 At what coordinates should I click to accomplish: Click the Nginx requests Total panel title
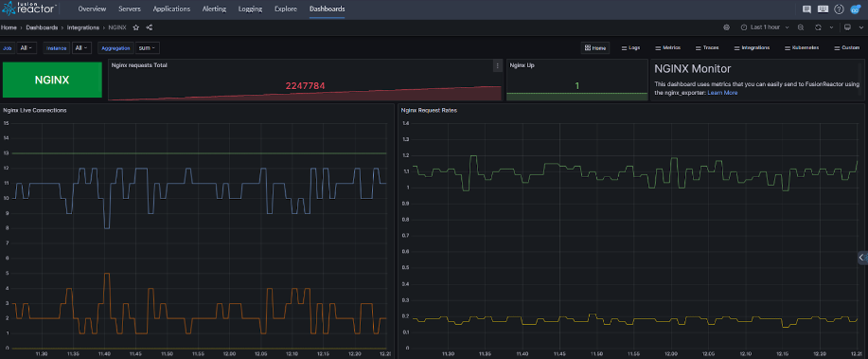pos(139,65)
